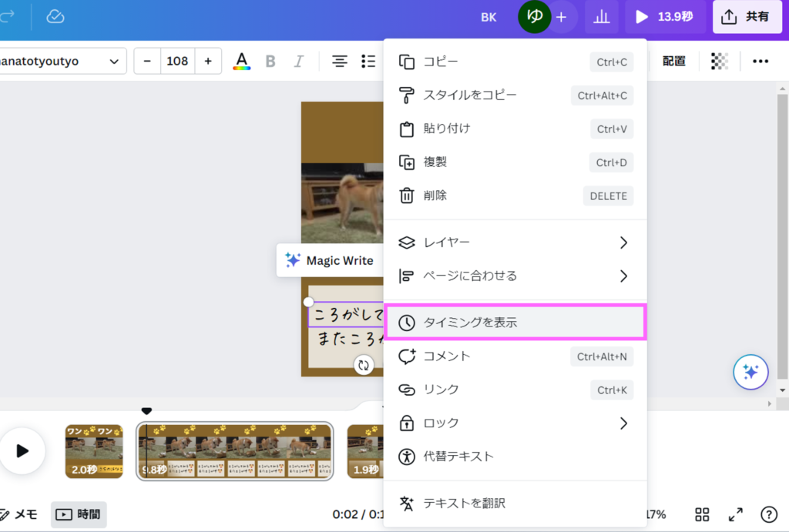Click the Magic Write button

[x=329, y=260]
